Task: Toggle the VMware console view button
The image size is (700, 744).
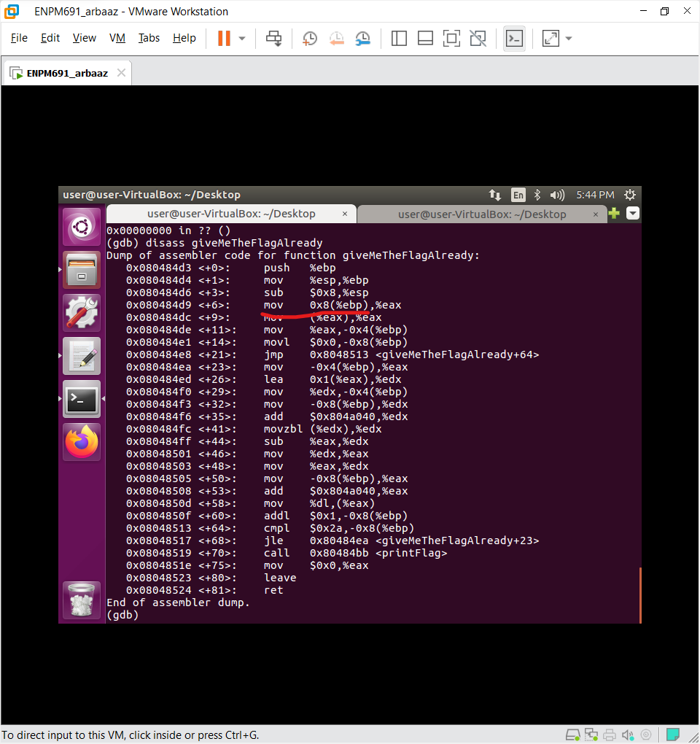Action: [x=514, y=39]
